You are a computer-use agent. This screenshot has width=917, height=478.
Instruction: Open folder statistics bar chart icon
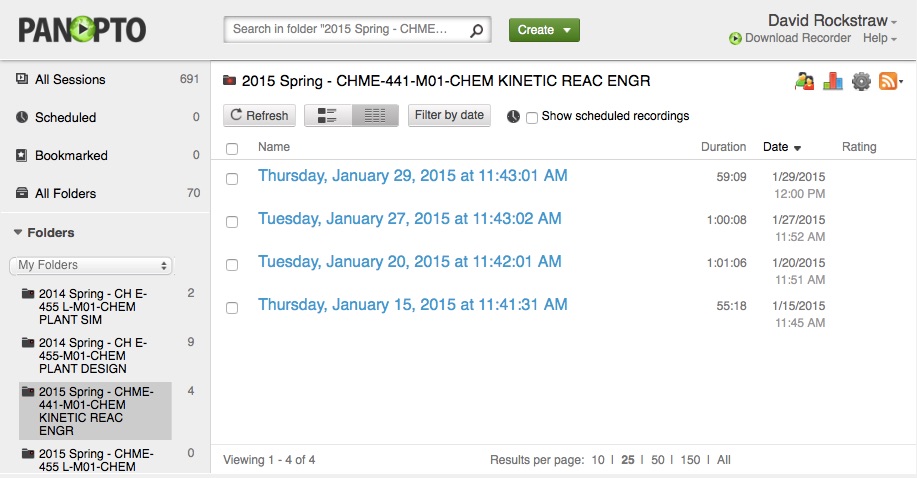pos(833,81)
